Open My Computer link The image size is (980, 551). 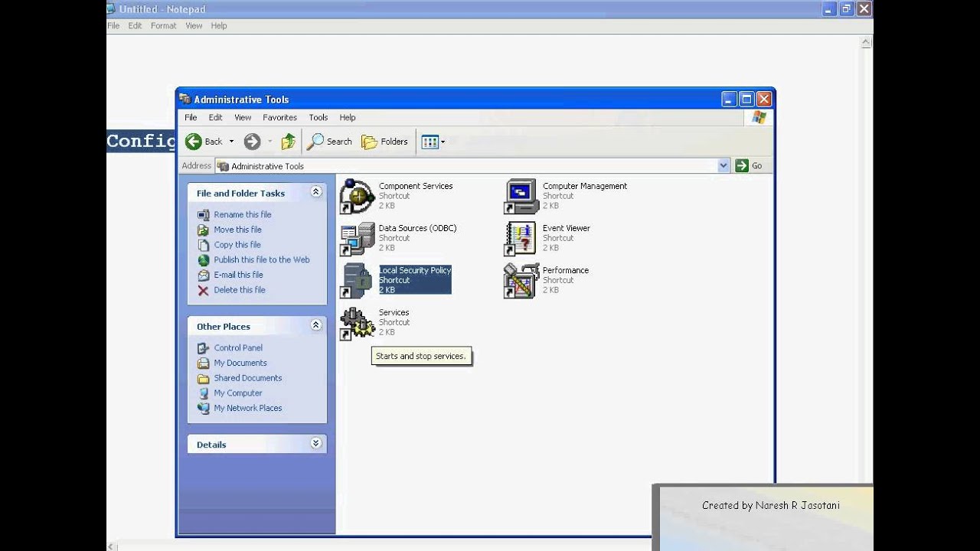(x=238, y=393)
